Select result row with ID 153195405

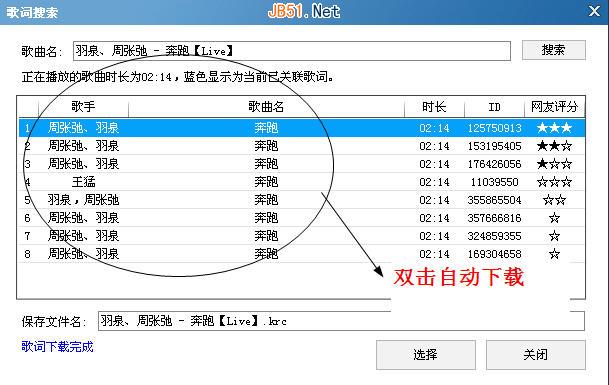coord(302,146)
